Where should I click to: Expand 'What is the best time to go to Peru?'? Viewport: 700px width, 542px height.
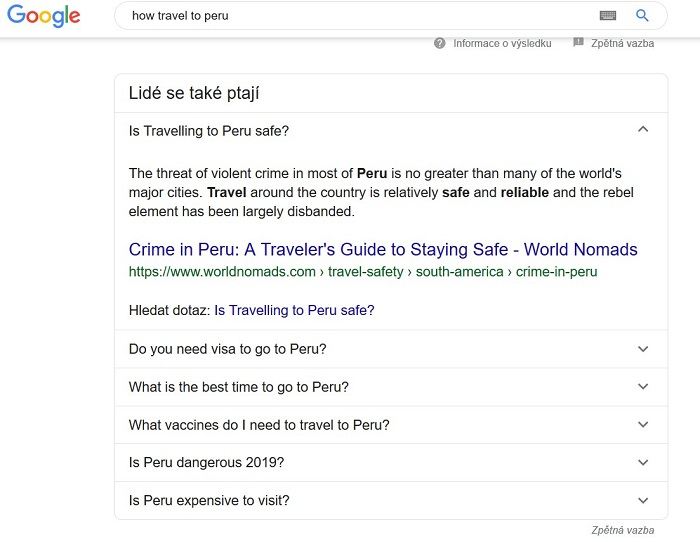tap(643, 387)
